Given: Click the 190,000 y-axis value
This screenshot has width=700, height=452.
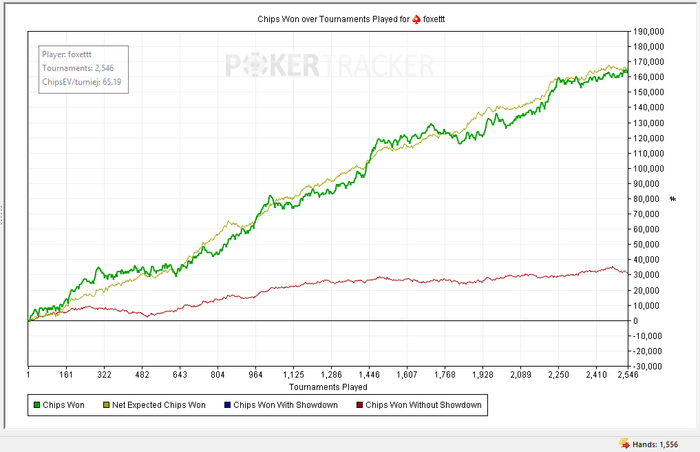Looking at the screenshot, I should coord(649,32).
